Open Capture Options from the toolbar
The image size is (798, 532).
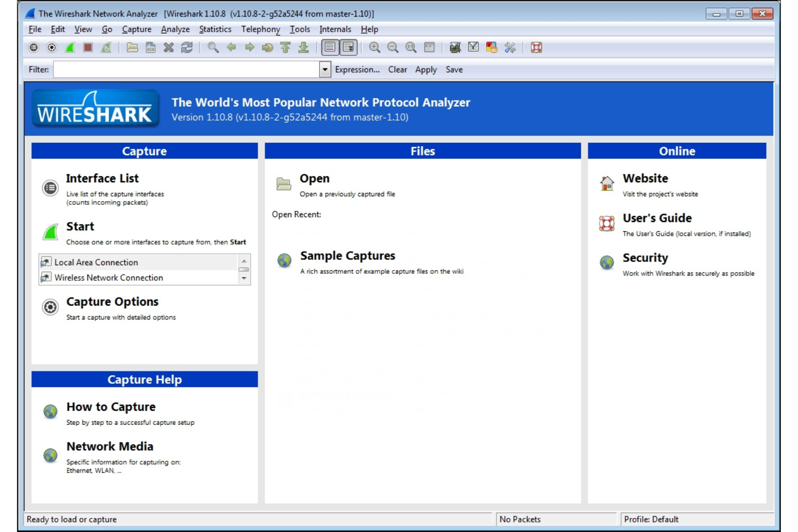[51, 49]
